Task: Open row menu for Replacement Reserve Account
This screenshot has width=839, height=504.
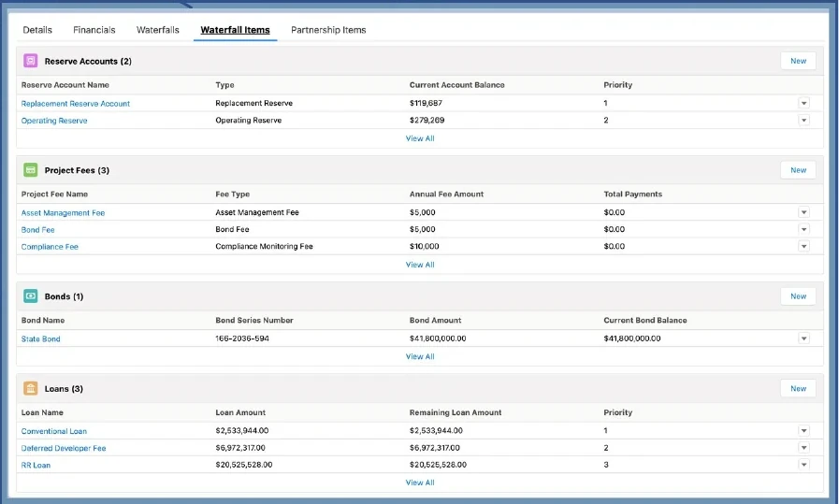Action: (803, 103)
